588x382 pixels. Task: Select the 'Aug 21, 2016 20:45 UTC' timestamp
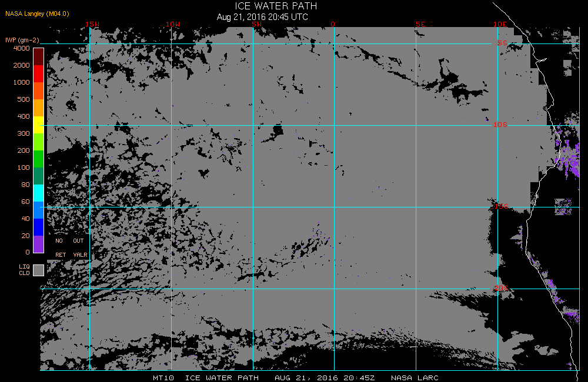(262, 17)
